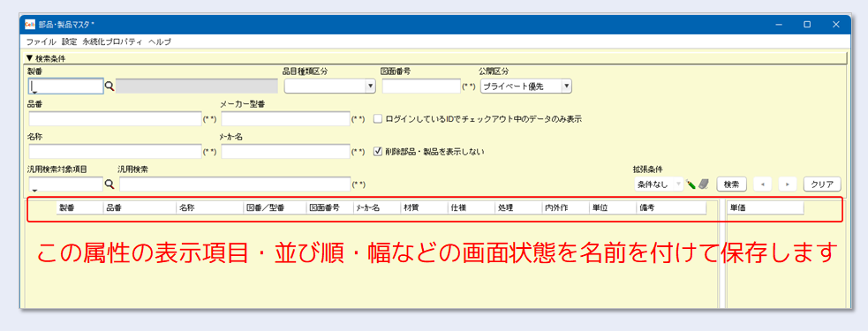Click the メーカー型番 input field

(x=285, y=119)
